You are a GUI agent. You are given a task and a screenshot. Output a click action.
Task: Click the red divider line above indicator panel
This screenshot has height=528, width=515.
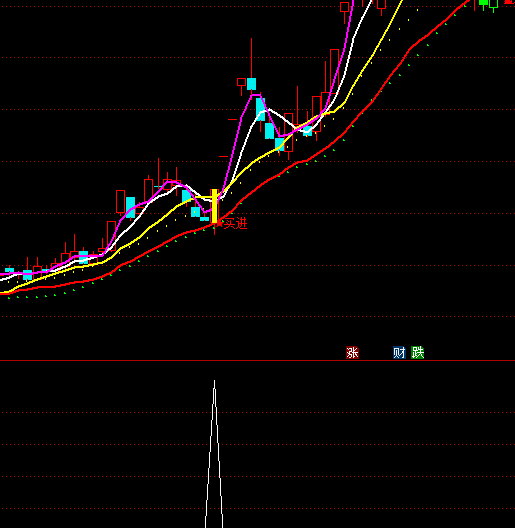(257, 360)
